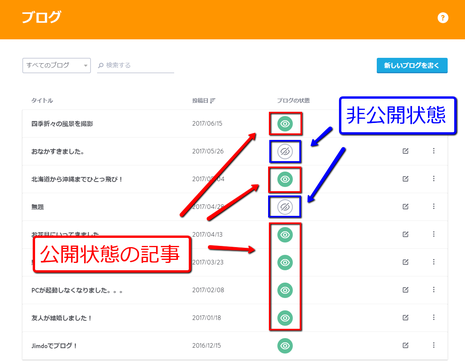
Task: Click the date 2017/05/26
Action: pos(208,151)
